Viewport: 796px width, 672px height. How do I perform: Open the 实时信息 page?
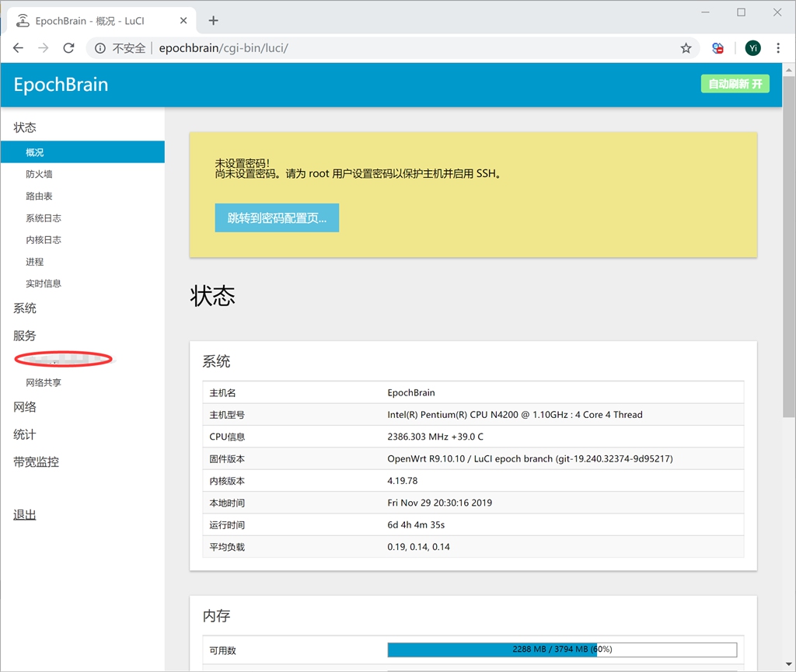[x=44, y=284]
